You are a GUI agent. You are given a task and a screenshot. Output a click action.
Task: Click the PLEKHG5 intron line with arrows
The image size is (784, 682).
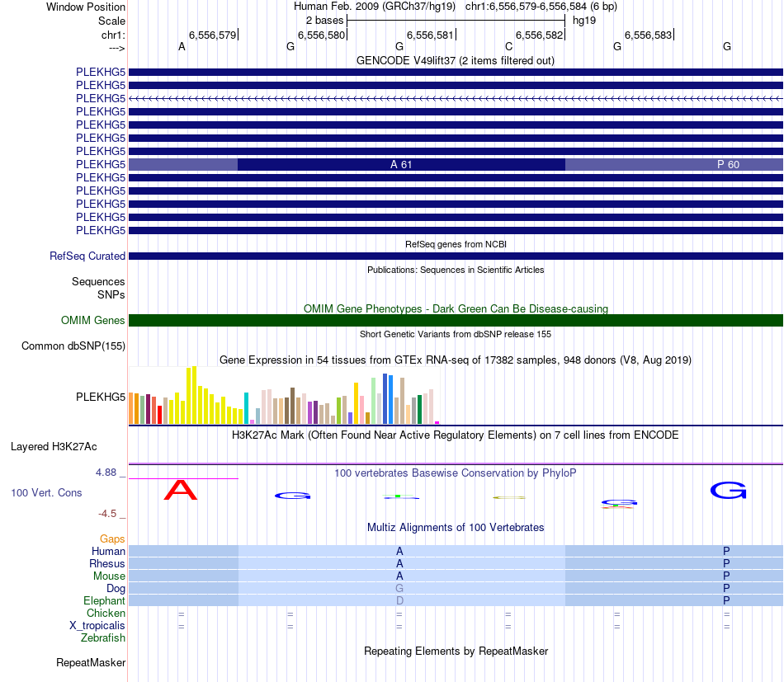(456, 98)
